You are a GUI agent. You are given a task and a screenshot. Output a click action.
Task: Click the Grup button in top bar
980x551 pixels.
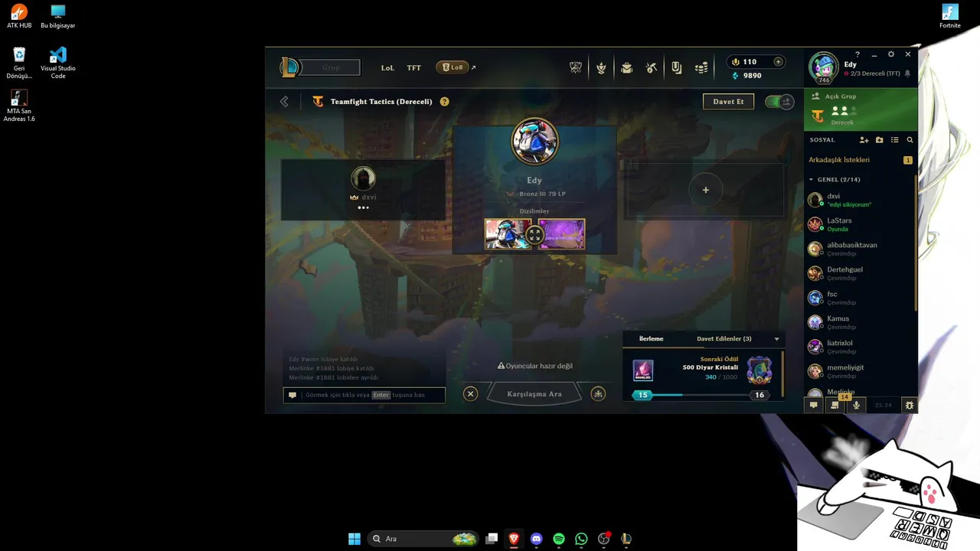coord(330,67)
